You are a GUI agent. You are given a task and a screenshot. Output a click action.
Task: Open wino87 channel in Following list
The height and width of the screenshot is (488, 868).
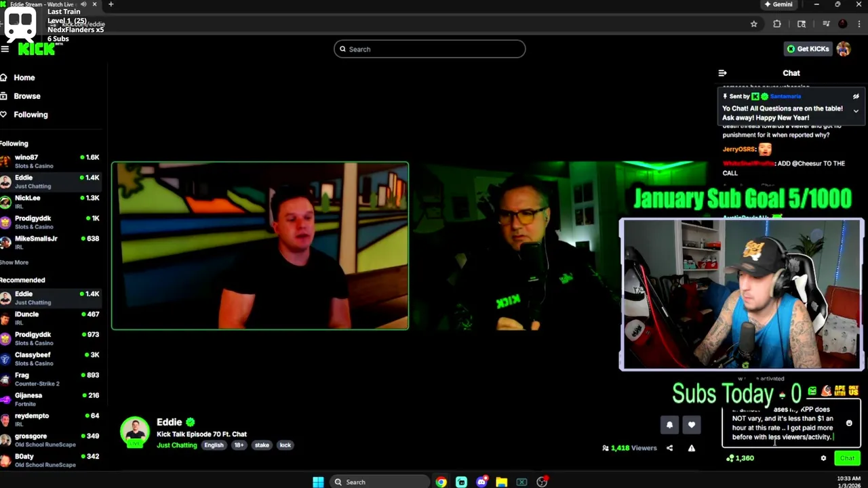[51, 161]
